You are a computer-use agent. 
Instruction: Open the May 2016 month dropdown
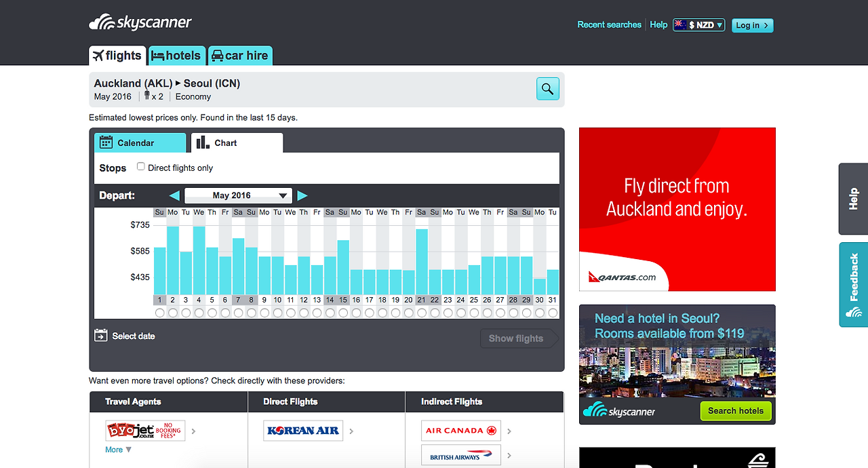pyautogui.click(x=238, y=195)
